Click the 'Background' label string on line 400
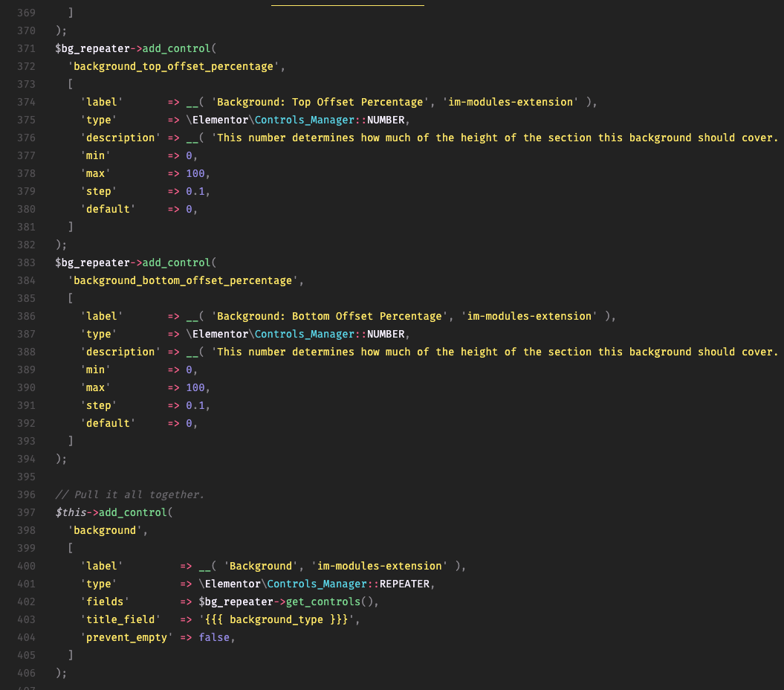Viewport: 784px width, 690px height. pyautogui.click(x=261, y=566)
